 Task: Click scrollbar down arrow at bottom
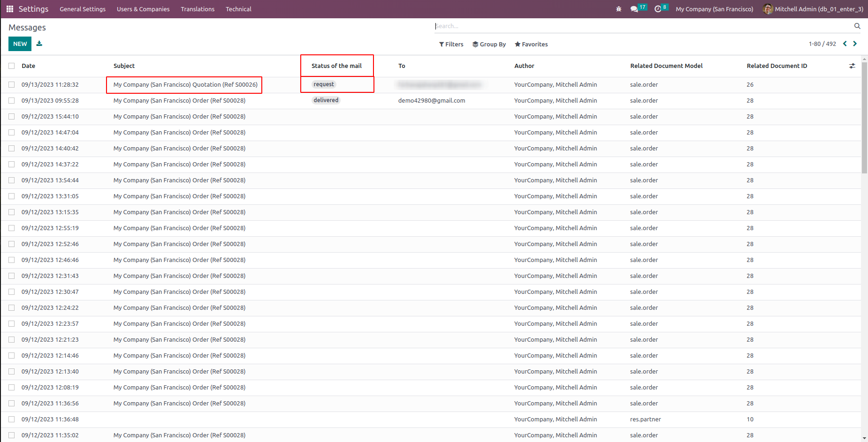(x=864, y=438)
